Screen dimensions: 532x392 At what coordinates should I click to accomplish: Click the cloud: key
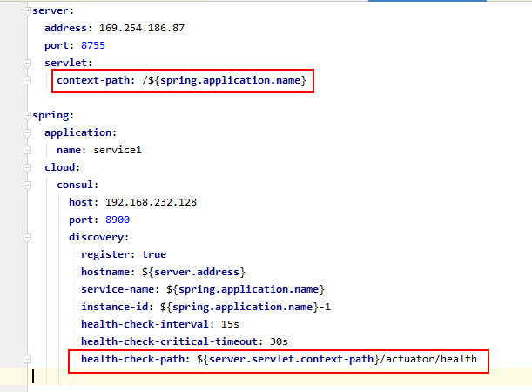63,167
